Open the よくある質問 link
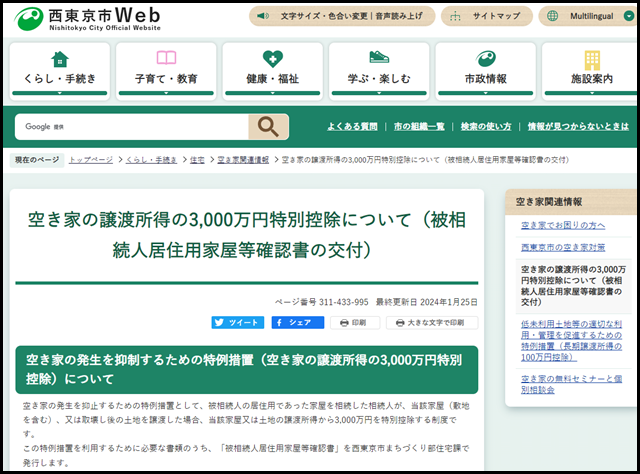640x474 pixels. tap(352, 127)
